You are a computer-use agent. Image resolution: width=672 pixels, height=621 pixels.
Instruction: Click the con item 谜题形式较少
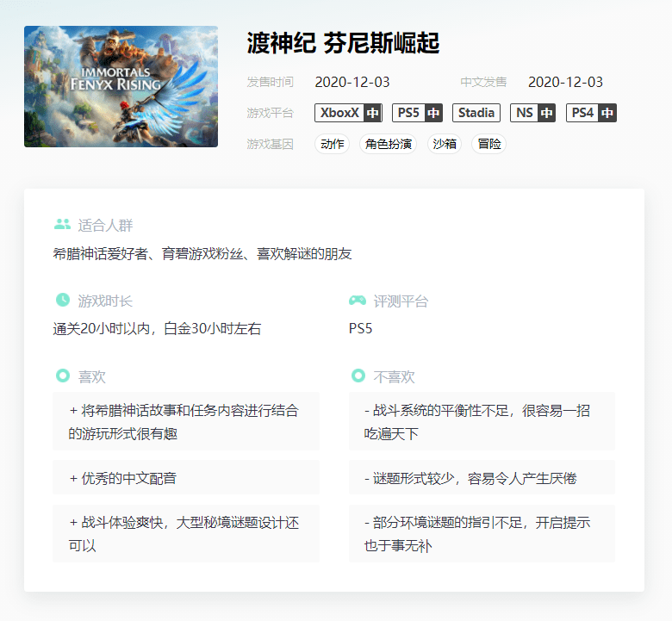[482, 477]
